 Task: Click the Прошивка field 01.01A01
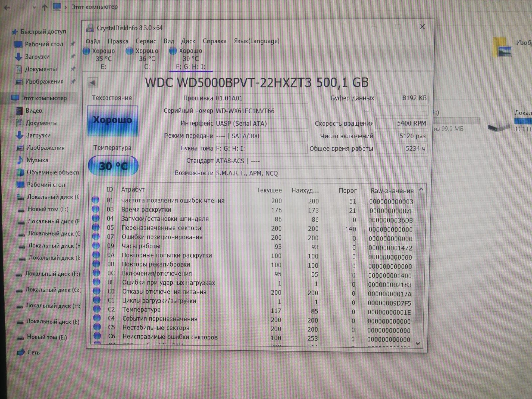(x=261, y=98)
